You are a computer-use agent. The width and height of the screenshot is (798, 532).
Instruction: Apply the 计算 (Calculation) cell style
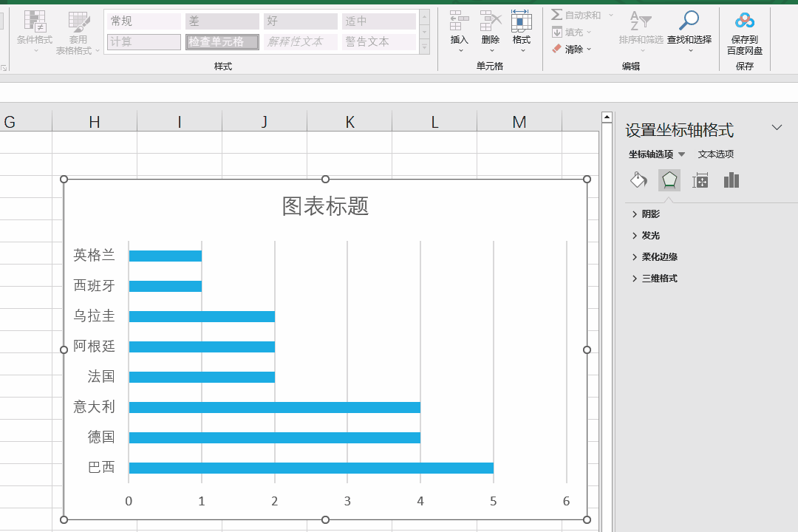[x=144, y=41]
